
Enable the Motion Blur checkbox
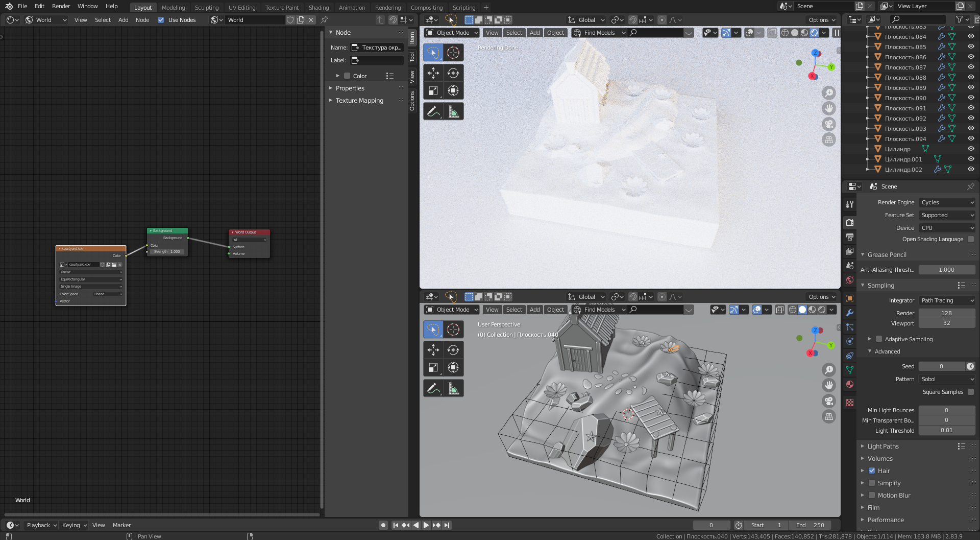coord(872,496)
